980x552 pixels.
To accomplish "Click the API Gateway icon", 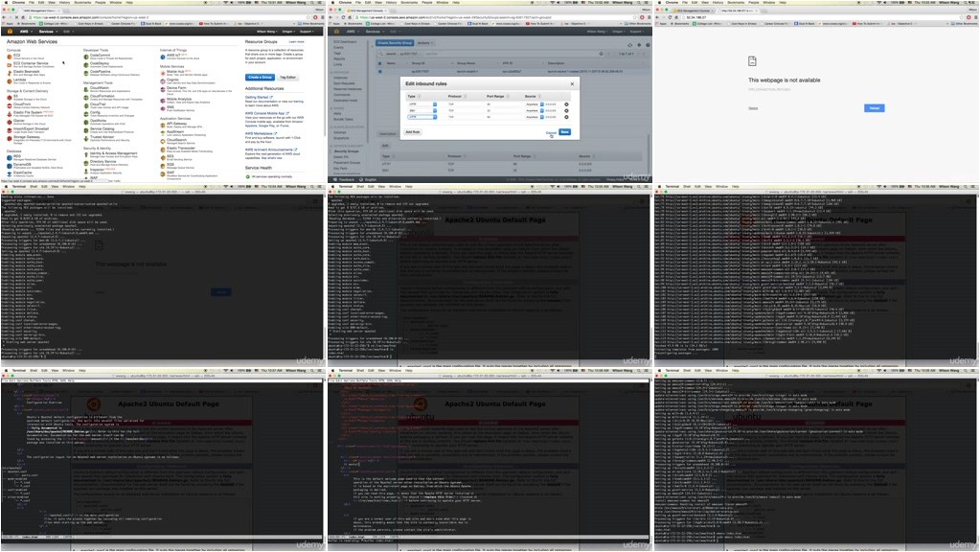I will click(x=163, y=125).
